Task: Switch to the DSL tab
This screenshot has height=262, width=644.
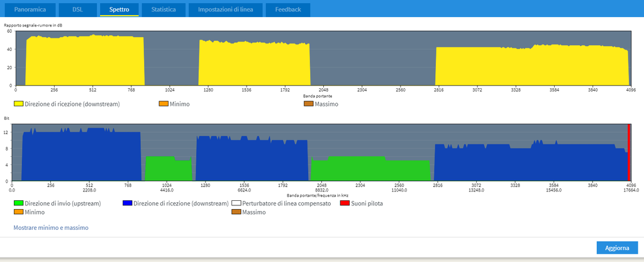Action: [x=77, y=9]
